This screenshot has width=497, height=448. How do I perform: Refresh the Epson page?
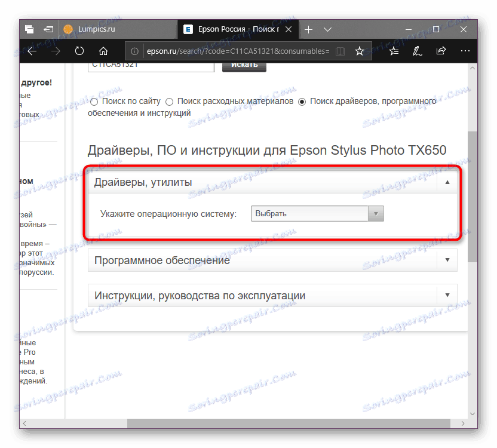79,51
